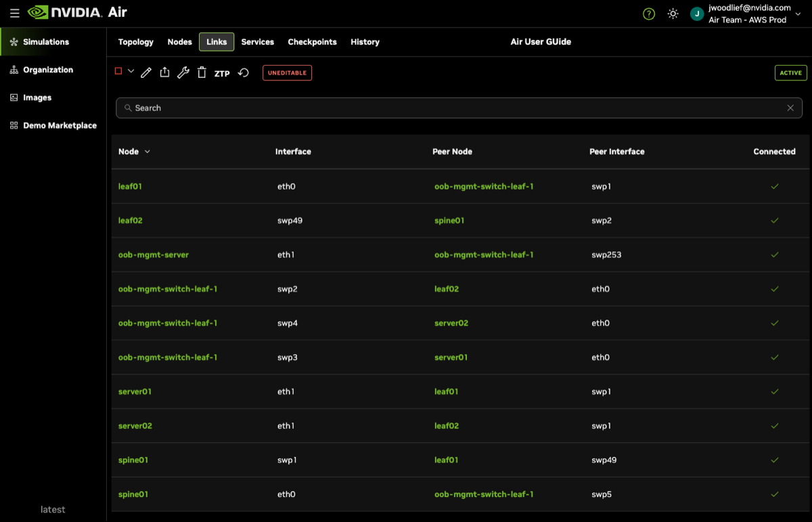Click the pencil edit icon in toolbar
The height and width of the screenshot is (522, 812).
[145, 72]
